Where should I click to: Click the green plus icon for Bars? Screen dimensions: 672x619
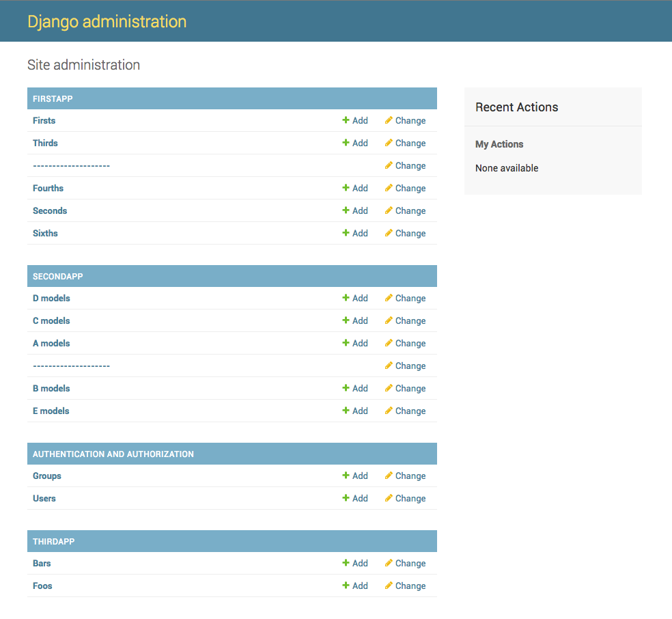tap(346, 562)
